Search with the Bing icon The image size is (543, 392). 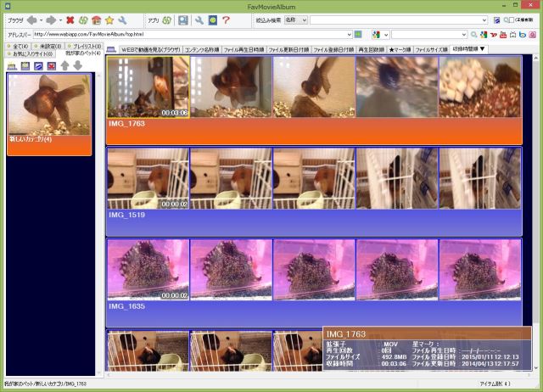coord(523,34)
